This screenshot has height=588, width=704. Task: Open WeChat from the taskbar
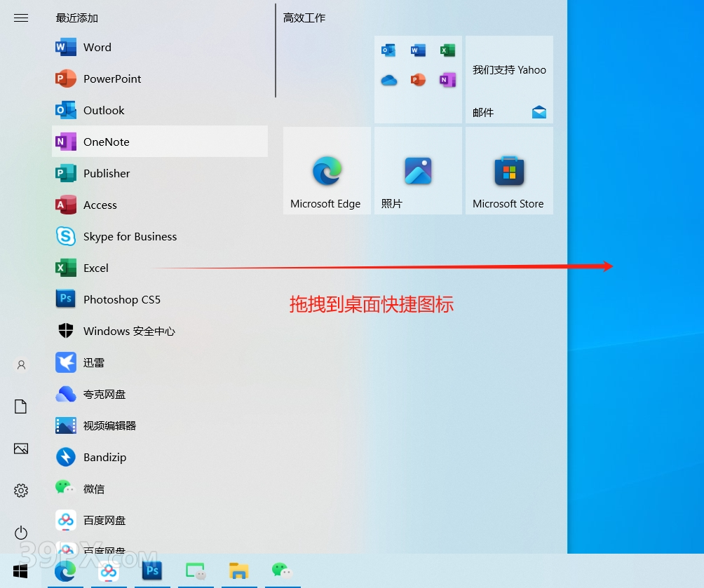tap(282, 571)
